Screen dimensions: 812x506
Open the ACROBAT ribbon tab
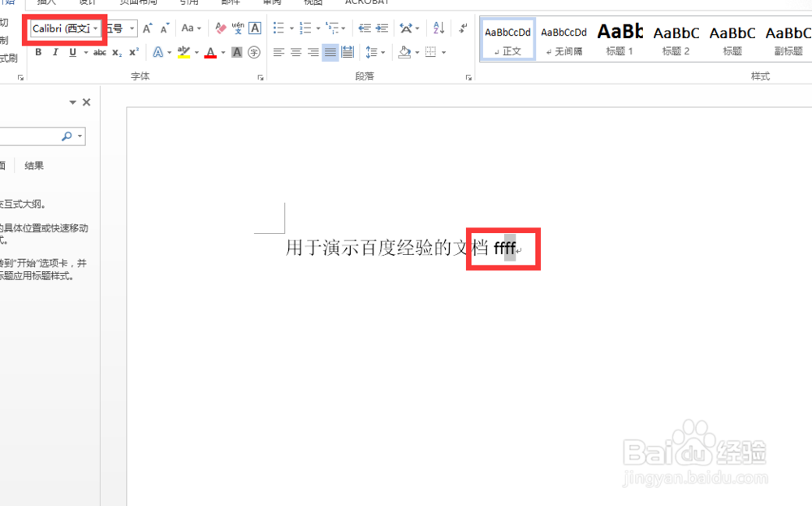tap(367, 2)
